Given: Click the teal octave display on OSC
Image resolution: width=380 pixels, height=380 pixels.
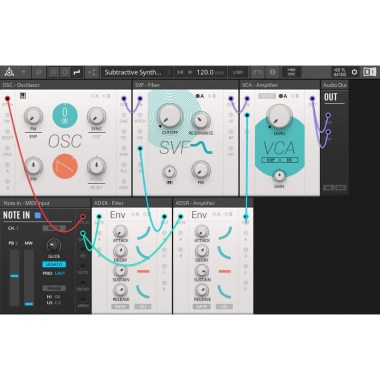Looking at the screenshot, I should pyautogui.click(x=65, y=115).
